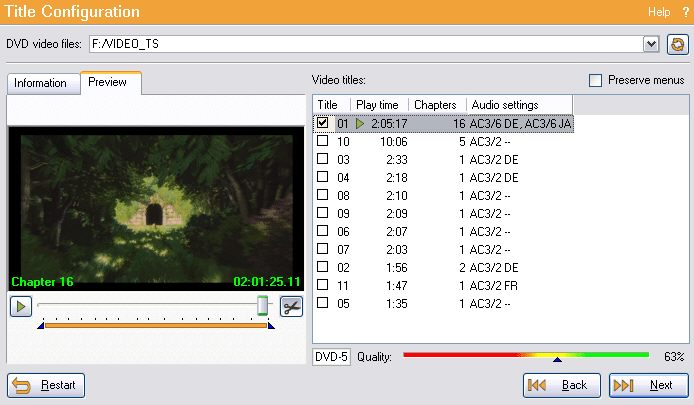
Task: Click the Restart button
Action: point(46,385)
